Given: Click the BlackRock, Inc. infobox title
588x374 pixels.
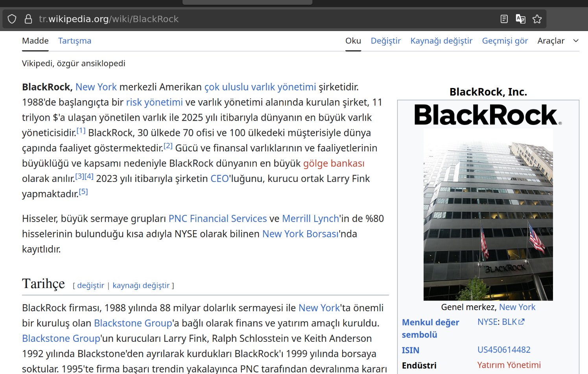Looking at the screenshot, I should coord(488,92).
